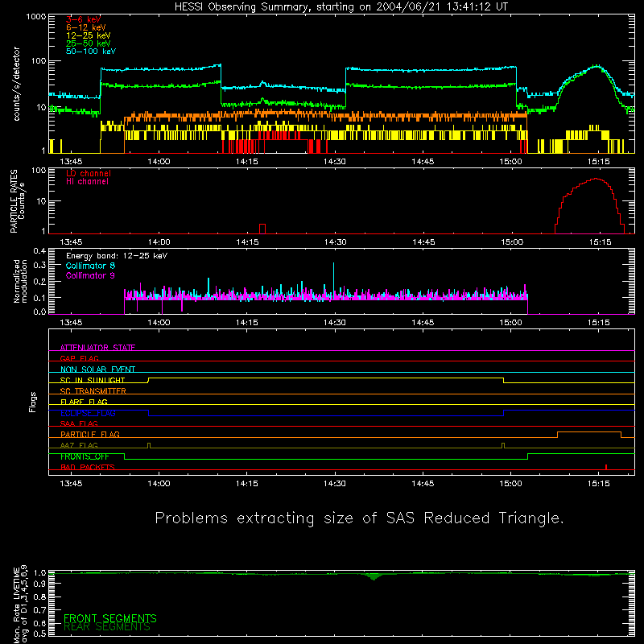Select the 12-25 keV legend label
The width and height of the screenshot is (644, 644).
click(89, 35)
